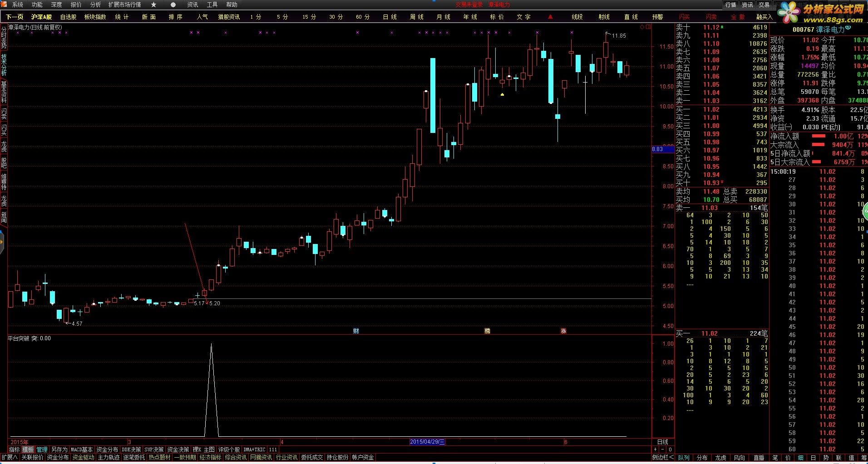Click the 行情 button at top right
The image size is (868, 464).
pos(730,5)
